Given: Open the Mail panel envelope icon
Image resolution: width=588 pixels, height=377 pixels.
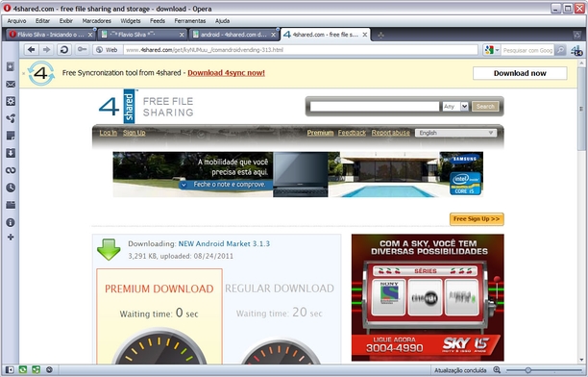Looking at the screenshot, I should [x=11, y=84].
